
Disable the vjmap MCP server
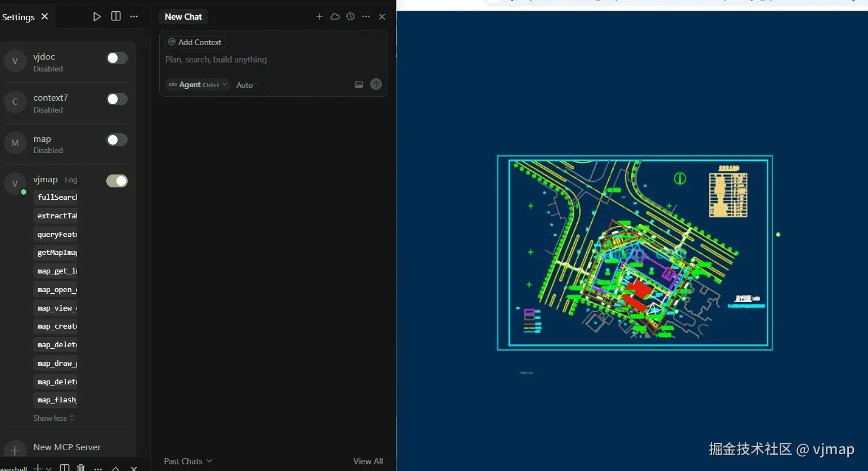tap(116, 181)
